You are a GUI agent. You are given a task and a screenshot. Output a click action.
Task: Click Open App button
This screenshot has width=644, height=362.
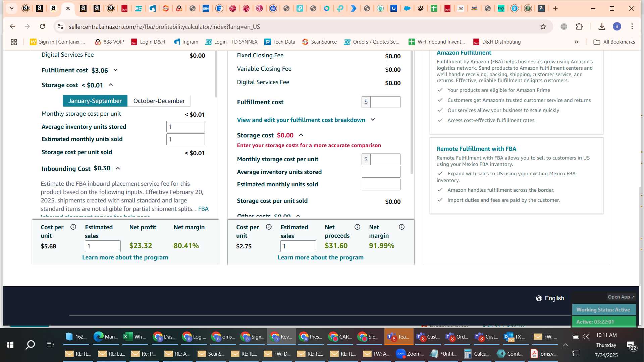click(x=621, y=297)
